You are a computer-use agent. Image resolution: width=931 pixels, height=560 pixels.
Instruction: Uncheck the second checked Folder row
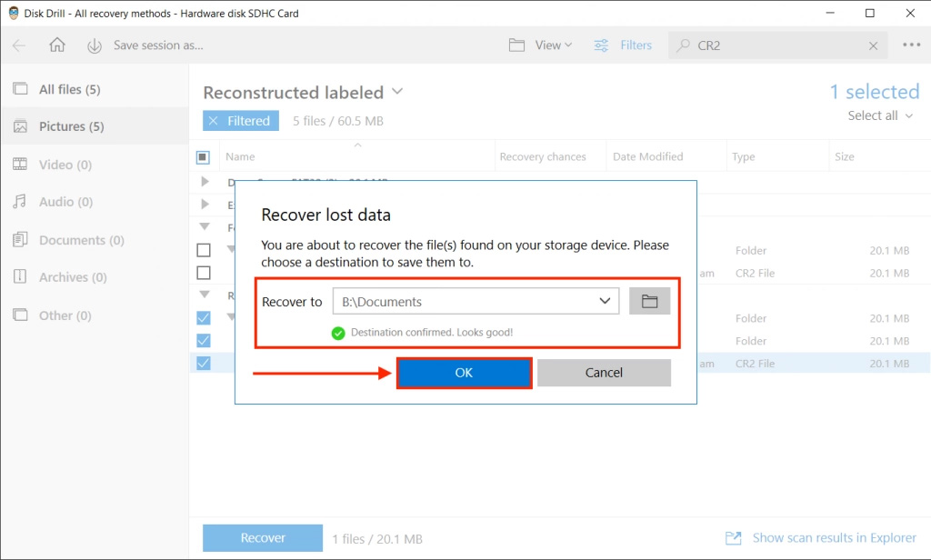(204, 341)
